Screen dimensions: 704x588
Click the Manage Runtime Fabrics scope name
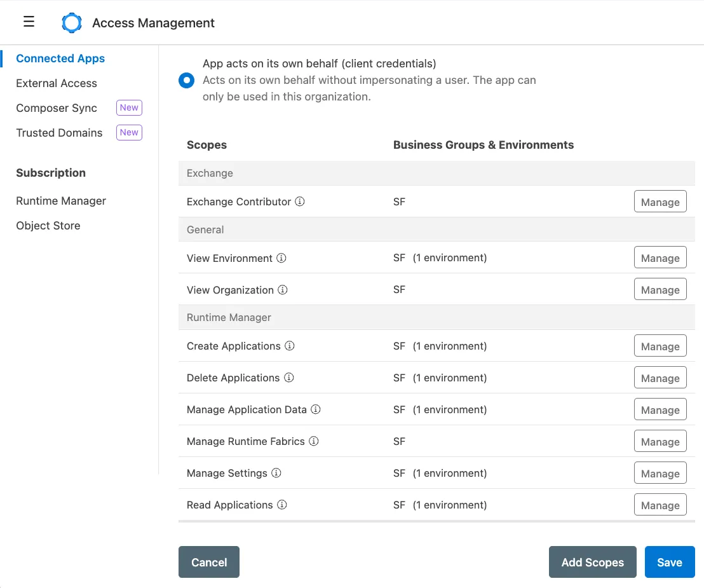(246, 441)
